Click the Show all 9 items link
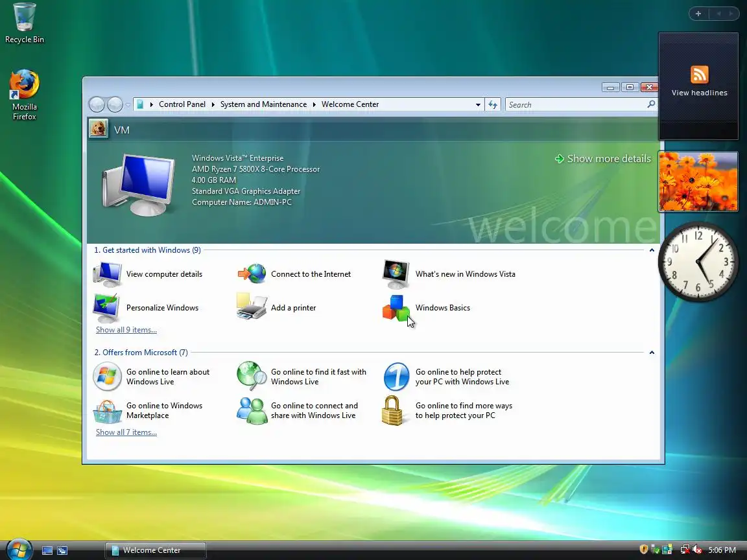Image resolution: width=747 pixels, height=560 pixels. (126, 329)
